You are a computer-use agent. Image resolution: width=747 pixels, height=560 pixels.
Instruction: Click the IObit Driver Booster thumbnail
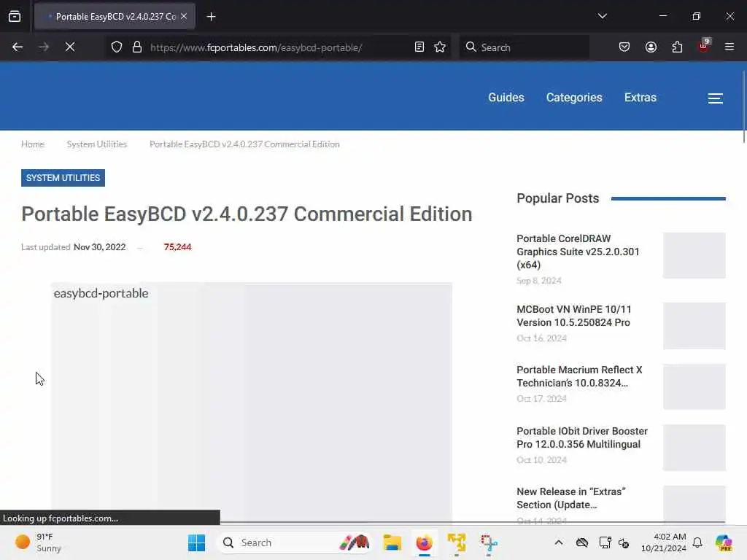pyautogui.click(x=694, y=448)
